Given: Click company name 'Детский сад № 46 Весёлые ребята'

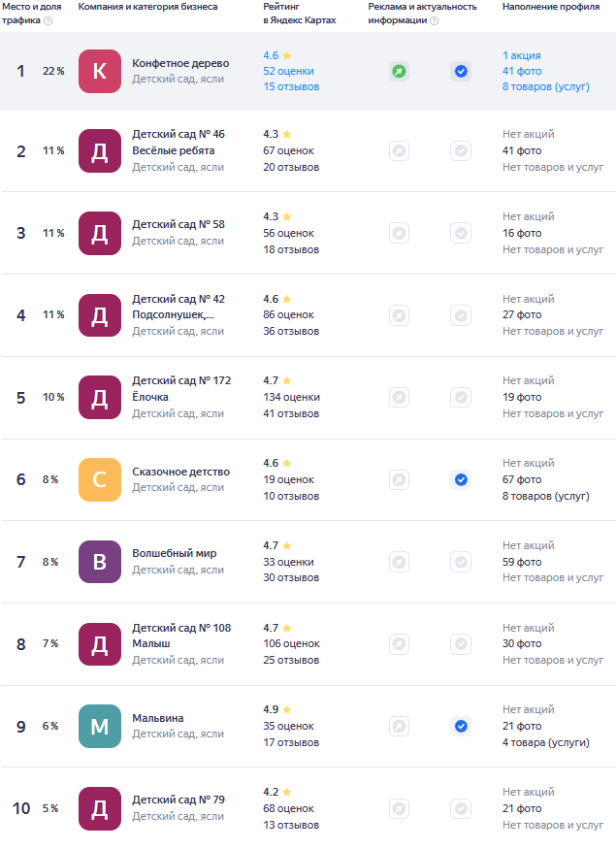Looking at the screenshot, I should pos(178,143).
